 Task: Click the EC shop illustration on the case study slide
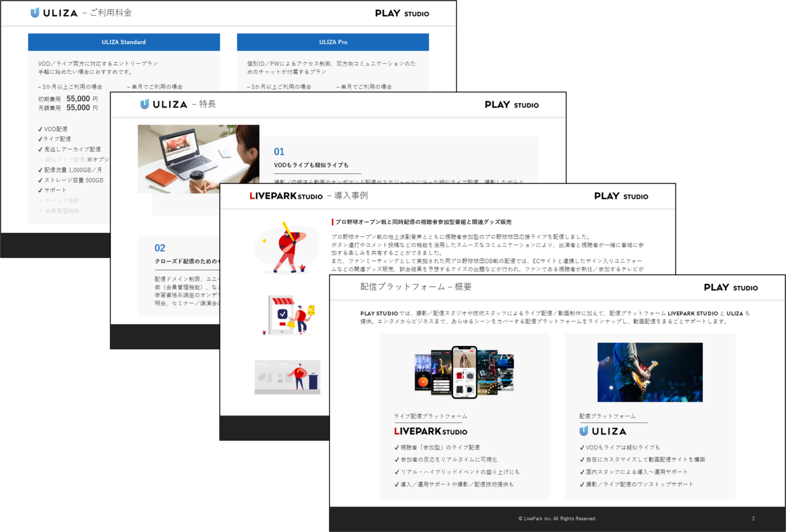click(287, 314)
